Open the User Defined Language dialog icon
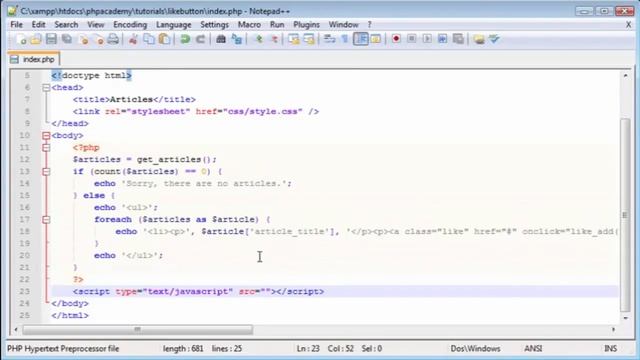Screen dimensions: 640x360 tap(376, 39)
